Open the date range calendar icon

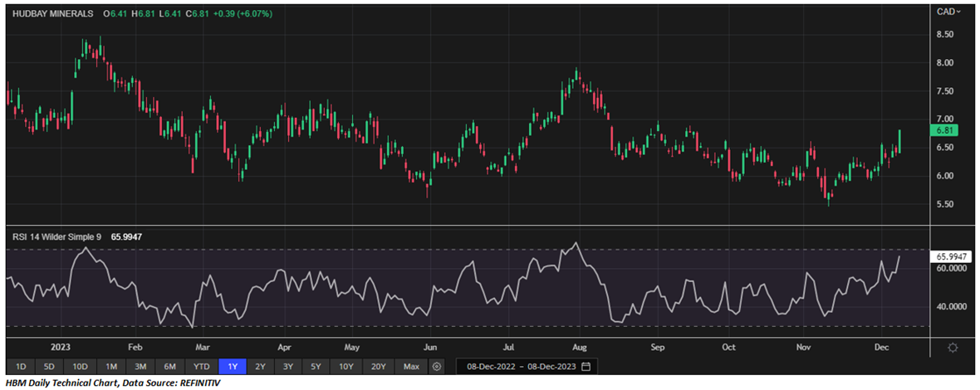(x=586, y=366)
